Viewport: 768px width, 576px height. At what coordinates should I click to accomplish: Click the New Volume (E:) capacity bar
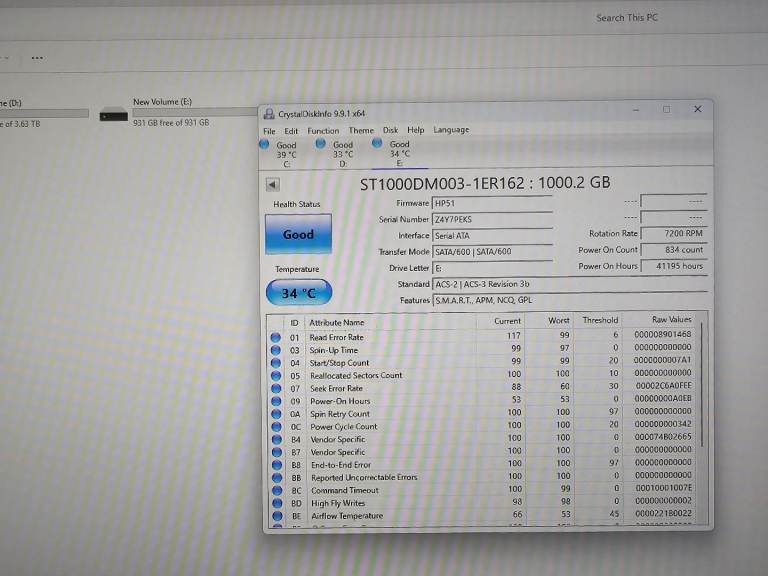195,113
